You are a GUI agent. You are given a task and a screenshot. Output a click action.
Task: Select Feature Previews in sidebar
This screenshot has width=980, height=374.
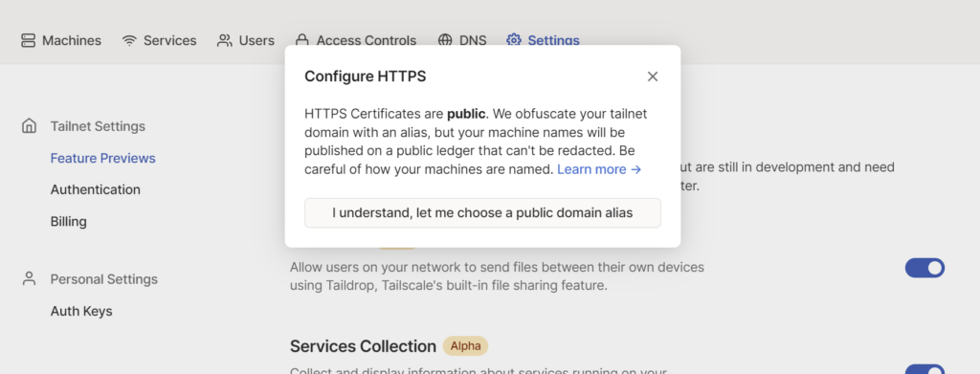pyautogui.click(x=103, y=158)
